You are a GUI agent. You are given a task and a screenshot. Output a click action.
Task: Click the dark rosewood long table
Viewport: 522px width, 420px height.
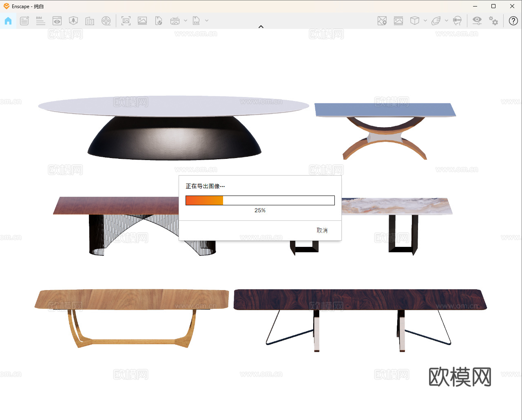(x=360, y=321)
